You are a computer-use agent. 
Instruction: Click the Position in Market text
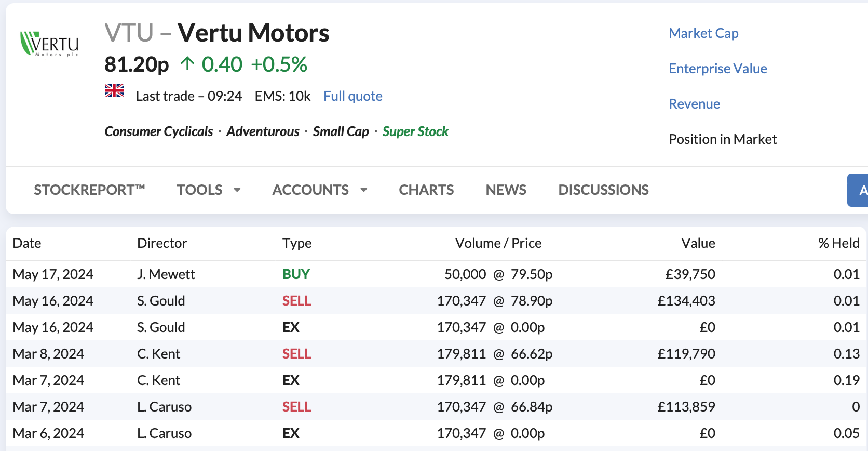pos(723,139)
